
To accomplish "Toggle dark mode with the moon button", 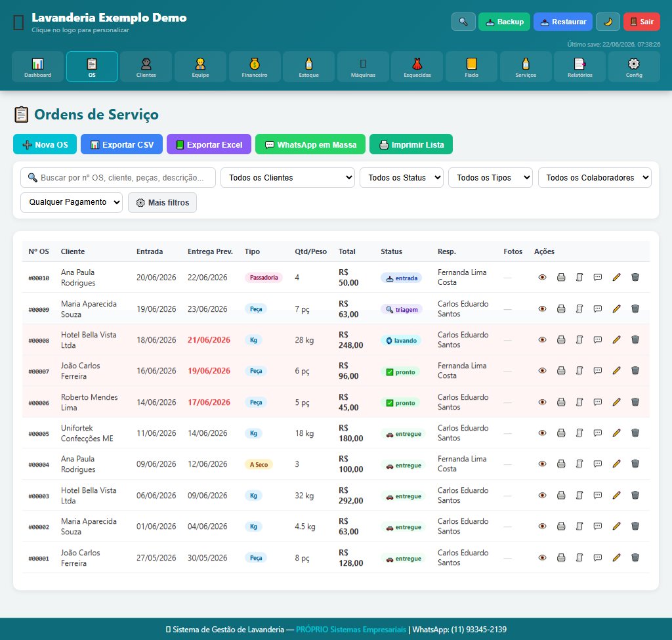I will click(608, 22).
